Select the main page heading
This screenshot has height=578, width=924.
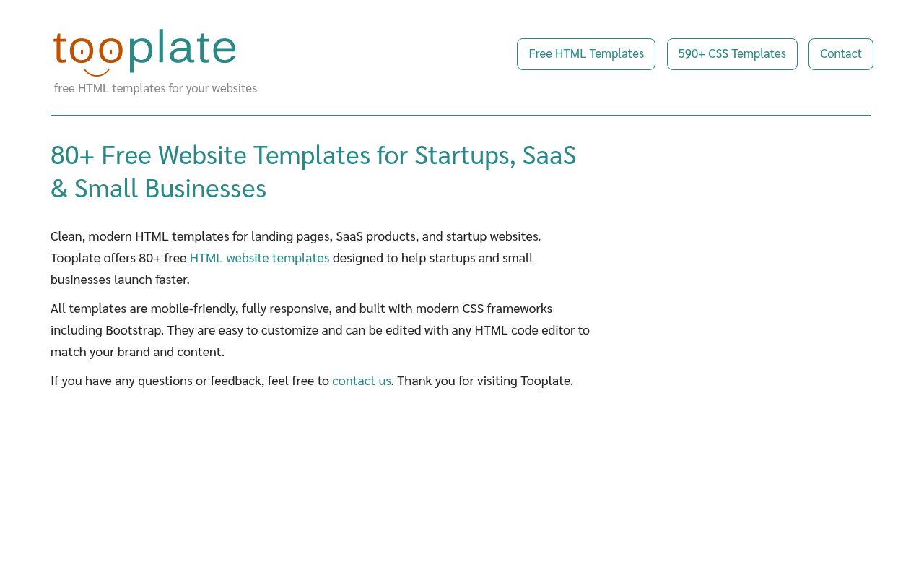point(313,171)
